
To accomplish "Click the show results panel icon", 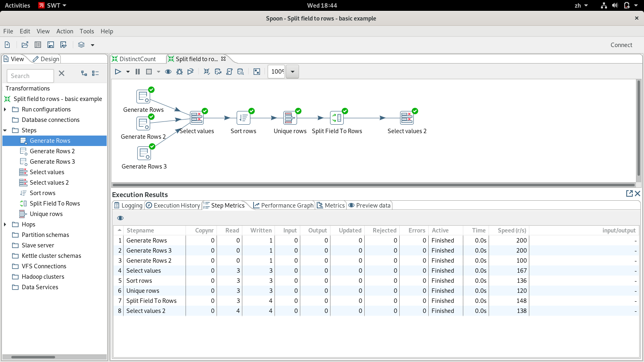I will (x=257, y=72).
